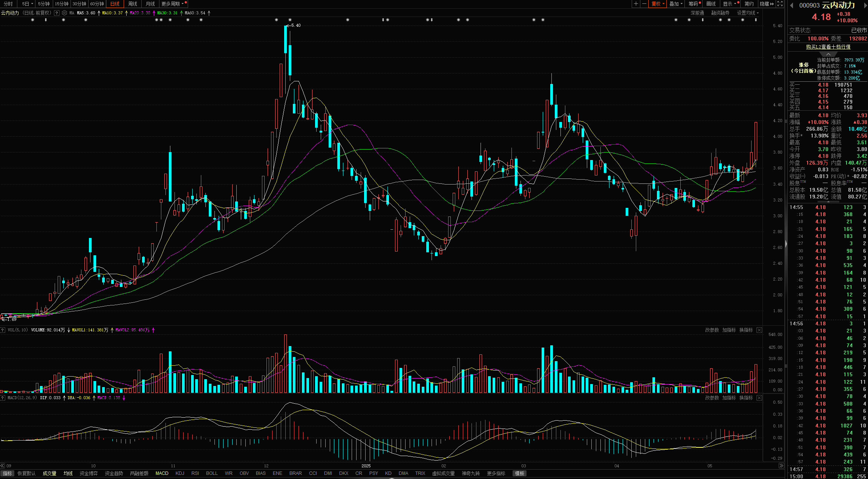Select the 日线 daily tab
Screen dimensions: 868x479
115,4
